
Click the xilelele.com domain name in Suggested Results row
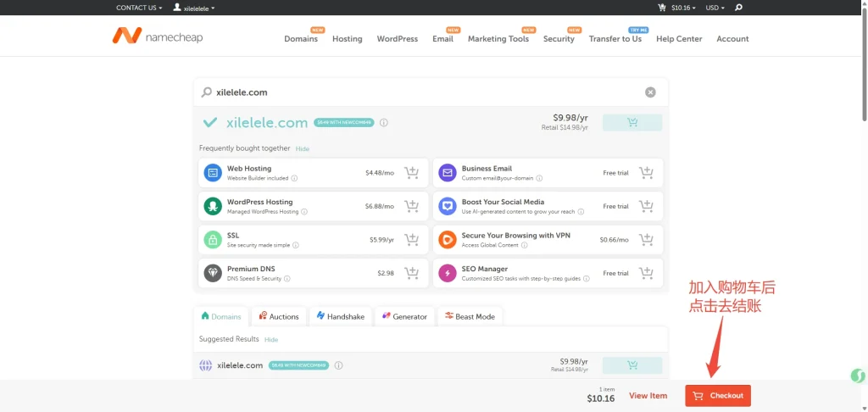point(240,365)
